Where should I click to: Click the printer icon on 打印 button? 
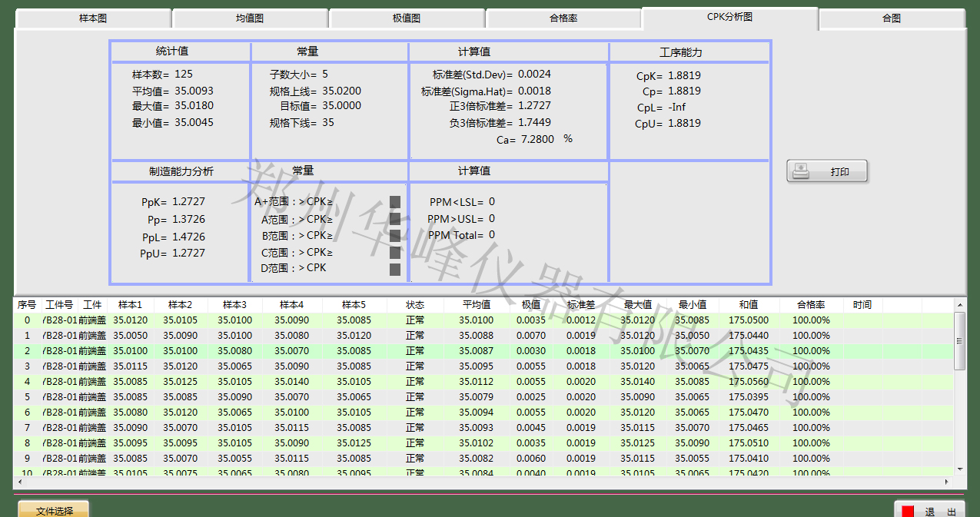(801, 171)
